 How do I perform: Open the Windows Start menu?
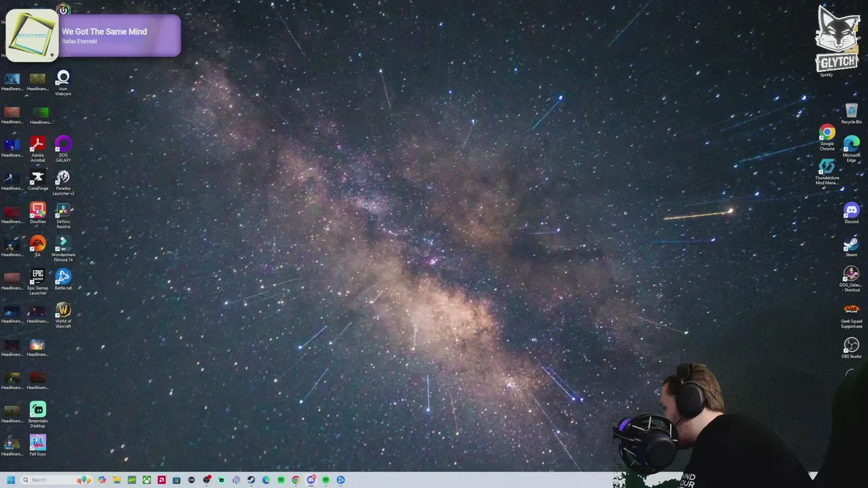coord(11,480)
